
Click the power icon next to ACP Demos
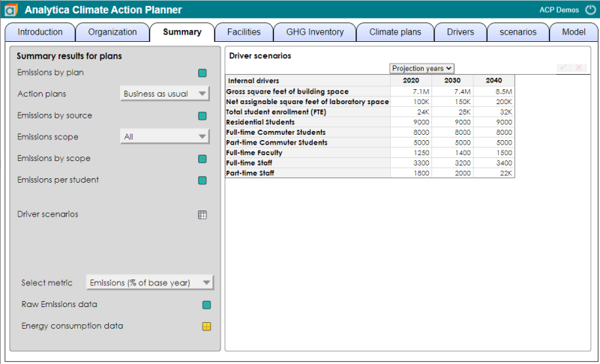tap(590, 10)
